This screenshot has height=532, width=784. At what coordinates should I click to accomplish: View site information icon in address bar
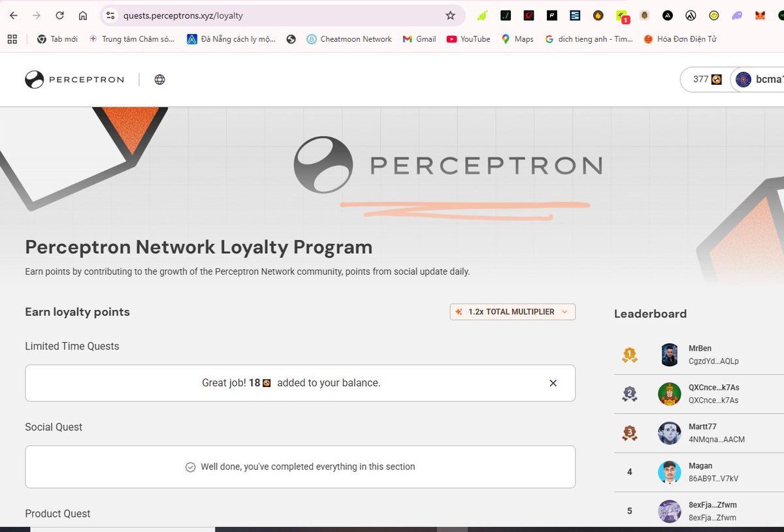[x=110, y=15]
